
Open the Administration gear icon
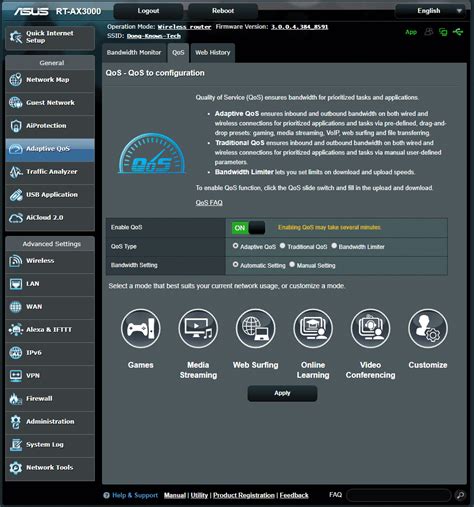tap(16, 422)
